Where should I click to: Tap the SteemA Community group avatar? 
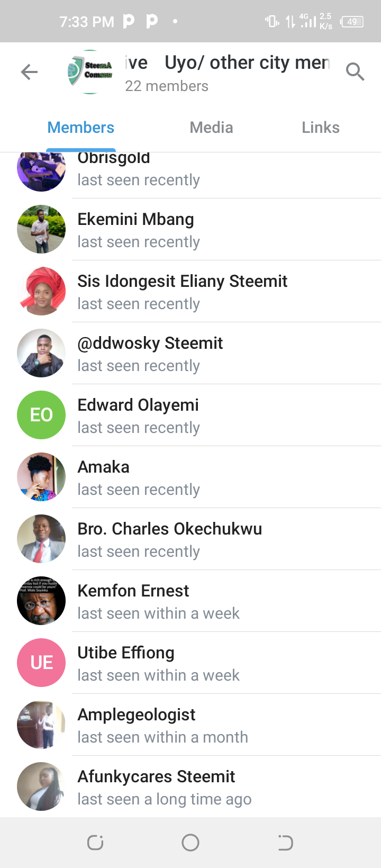coord(90,72)
